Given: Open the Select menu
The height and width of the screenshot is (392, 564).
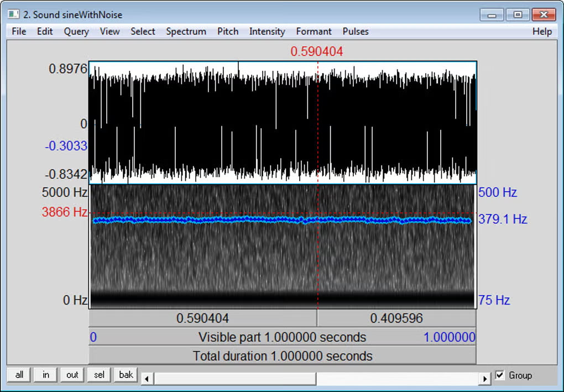Looking at the screenshot, I should [143, 32].
